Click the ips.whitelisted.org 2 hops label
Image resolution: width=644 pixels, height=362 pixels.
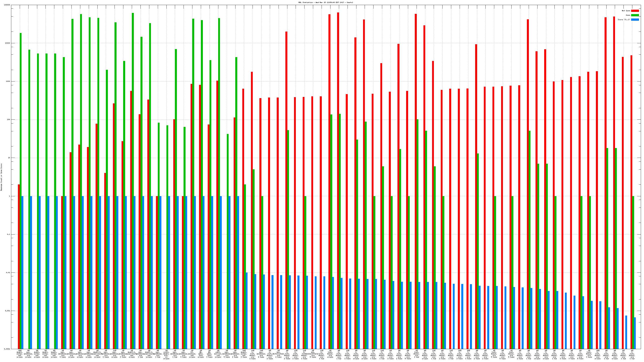coord(279,354)
